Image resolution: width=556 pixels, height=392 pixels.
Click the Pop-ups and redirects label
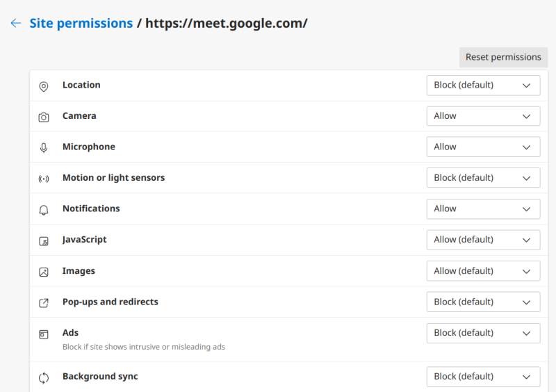(x=111, y=302)
